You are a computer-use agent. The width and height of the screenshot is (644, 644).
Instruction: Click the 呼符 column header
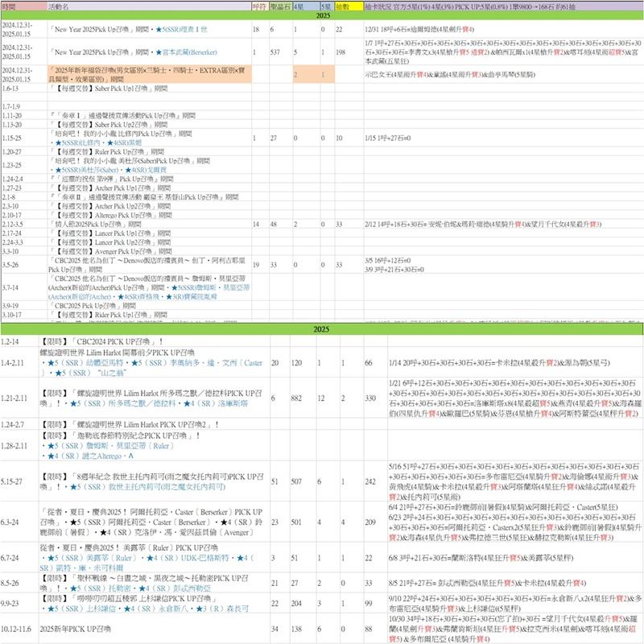click(x=260, y=6)
